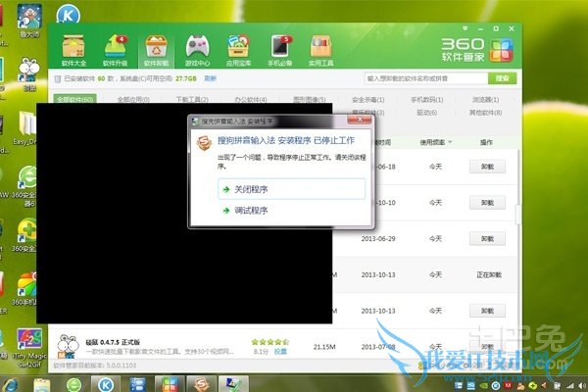Click the version text 5.0.0.1103 in status bar

(122, 366)
